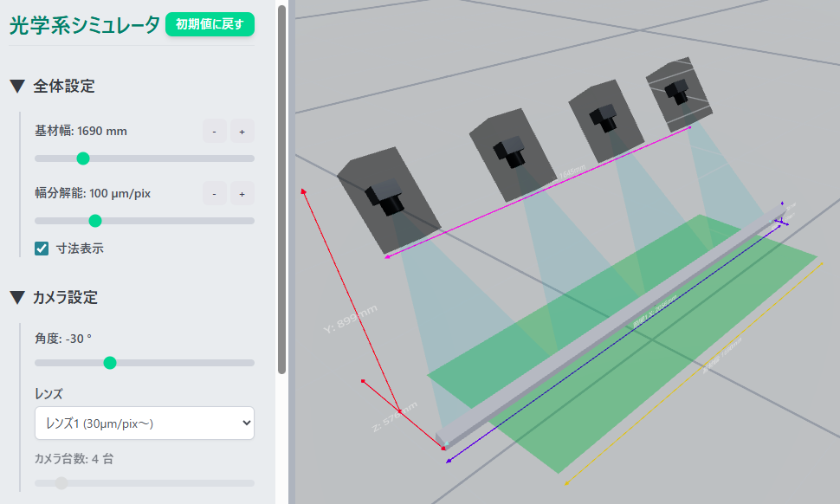Collapse the 全体設定 section triangle

[17, 87]
